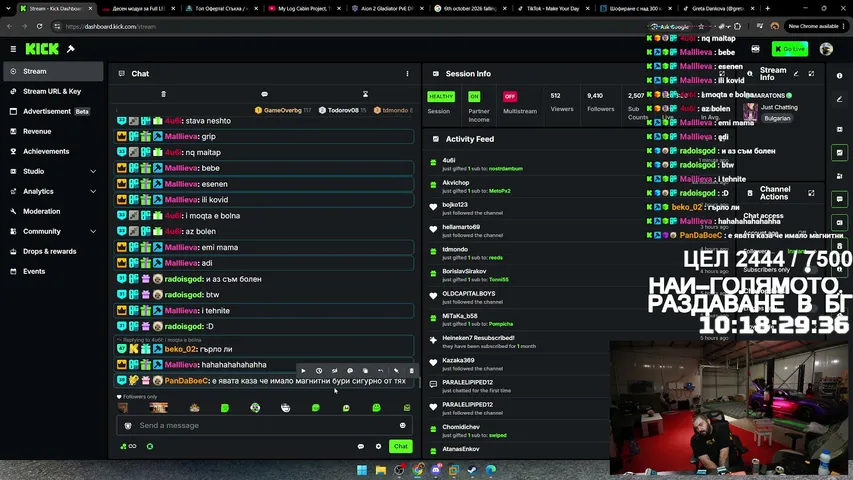Toggle the highlighted activity panel on right rail

coord(839,153)
